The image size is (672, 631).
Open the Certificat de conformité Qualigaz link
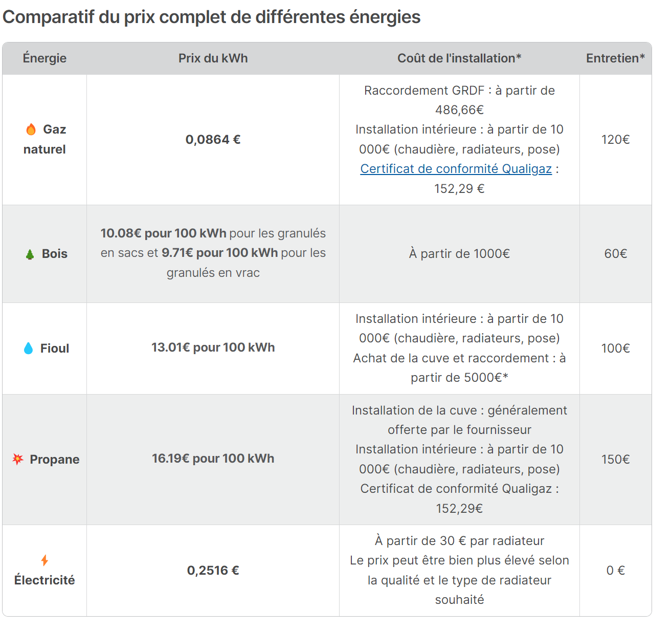click(x=456, y=169)
